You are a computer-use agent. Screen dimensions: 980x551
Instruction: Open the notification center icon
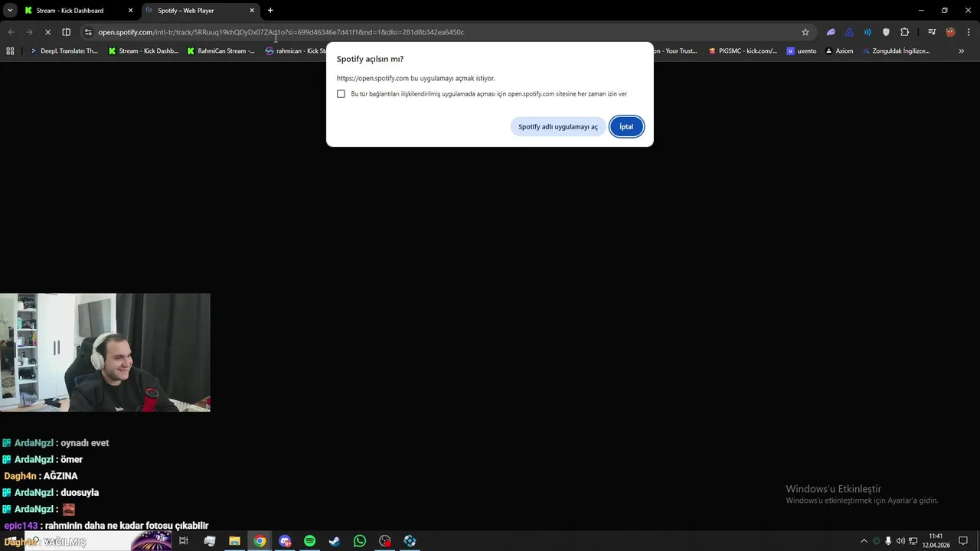click(963, 541)
